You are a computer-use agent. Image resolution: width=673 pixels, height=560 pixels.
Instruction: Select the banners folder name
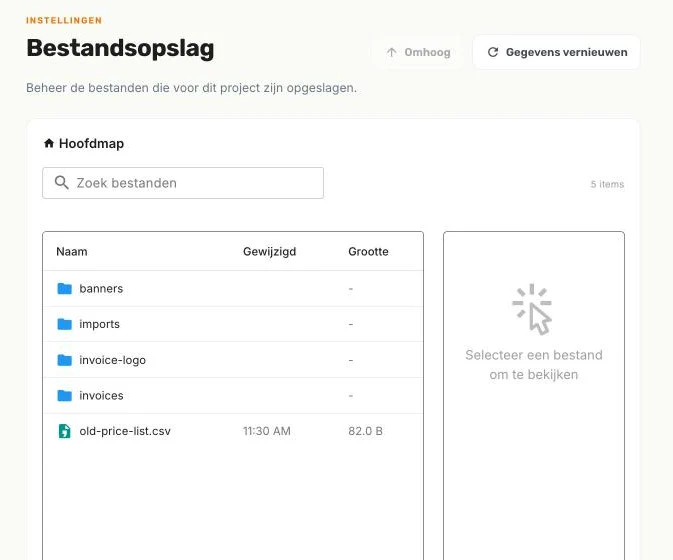coord(101,288)
